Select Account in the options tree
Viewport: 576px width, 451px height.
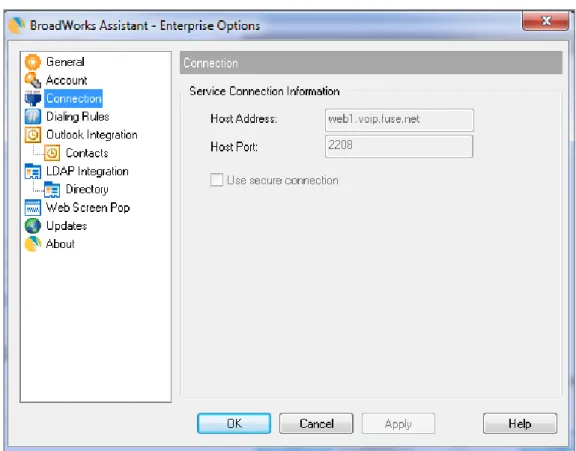[x=66, y=80]
